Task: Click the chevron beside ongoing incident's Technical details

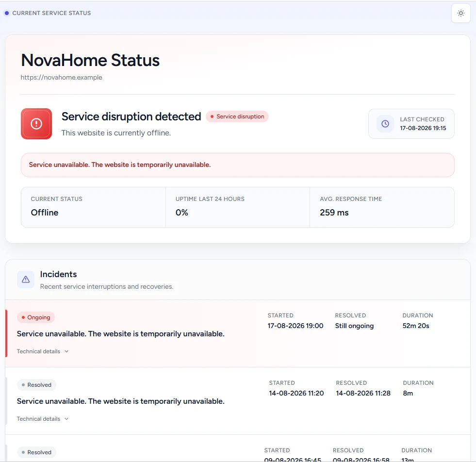Action: (66, 351)
